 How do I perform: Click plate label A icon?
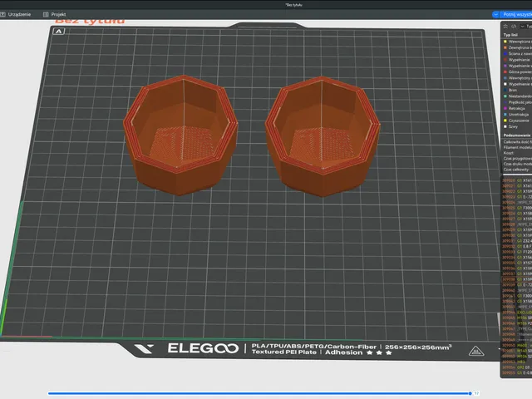click(59, 32)
